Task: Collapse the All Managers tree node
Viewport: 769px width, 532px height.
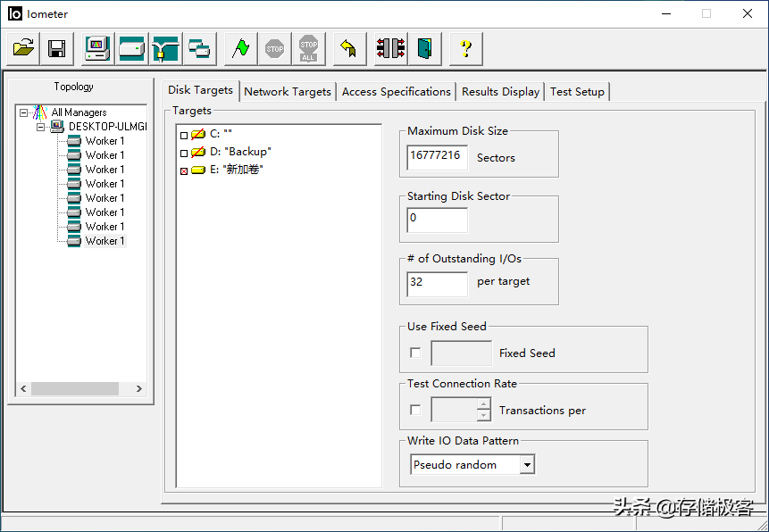Action: coord(23,112)
